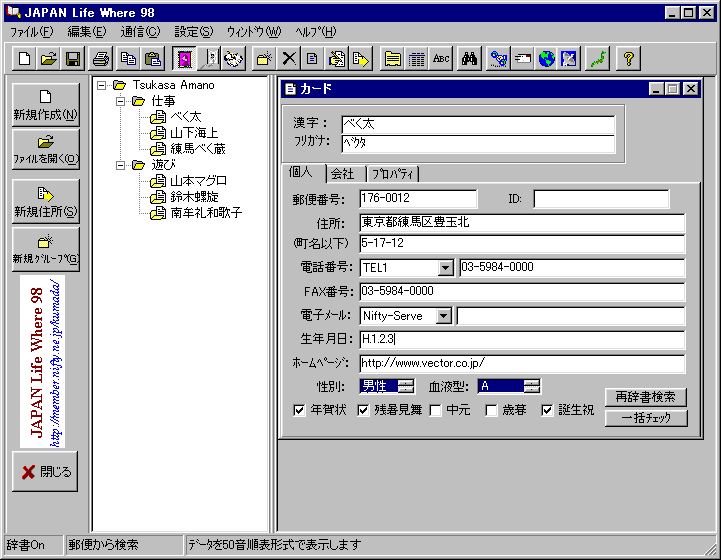Screen dimensions: 721x560
Task: Click the blue map picture toolbar icon
Action: [569, 59]
